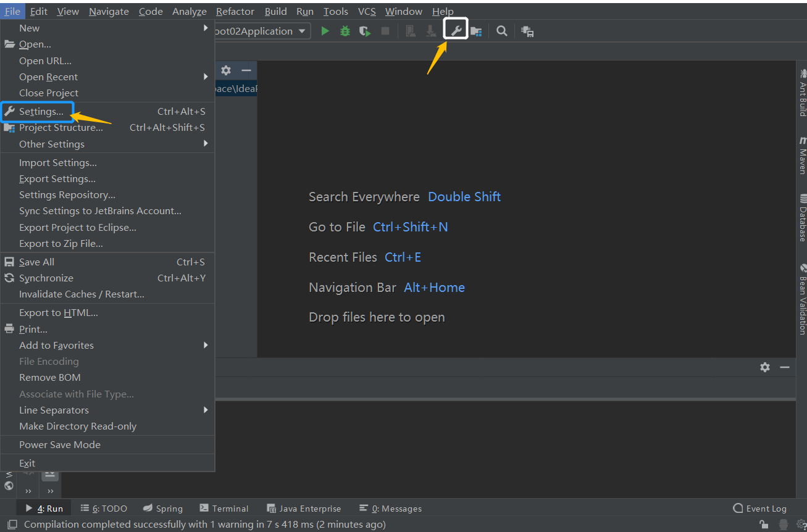
Task: Open the Java Enterprise tool tab
Action: (x=304, y=509)
